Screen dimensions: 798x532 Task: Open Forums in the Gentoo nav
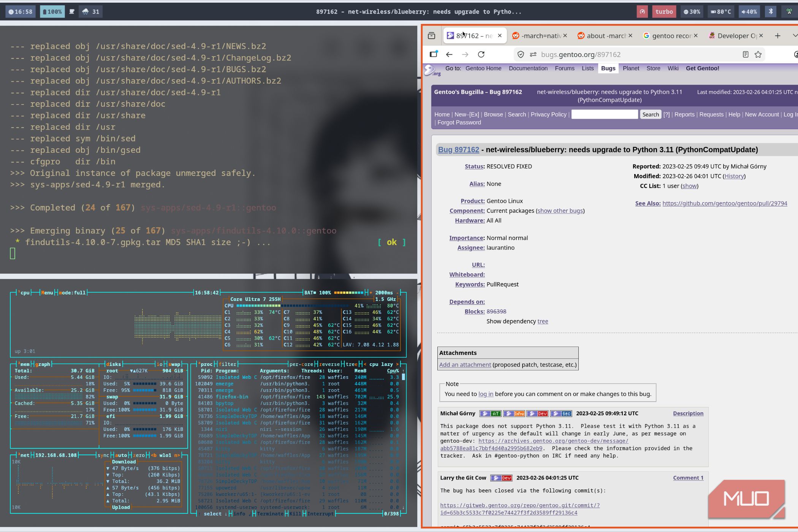click(x=565, y=68)
